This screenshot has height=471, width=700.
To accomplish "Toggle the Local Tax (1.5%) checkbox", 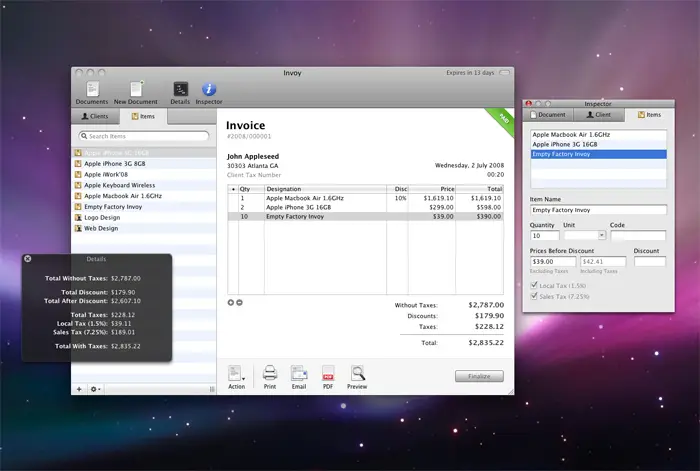I will tap(534, 285).
